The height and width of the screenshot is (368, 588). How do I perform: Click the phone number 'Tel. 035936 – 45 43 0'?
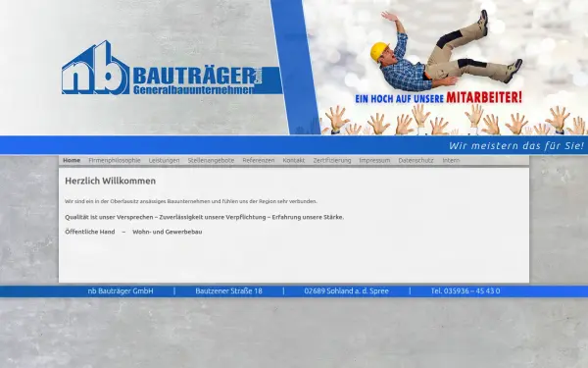pos(465,291)
